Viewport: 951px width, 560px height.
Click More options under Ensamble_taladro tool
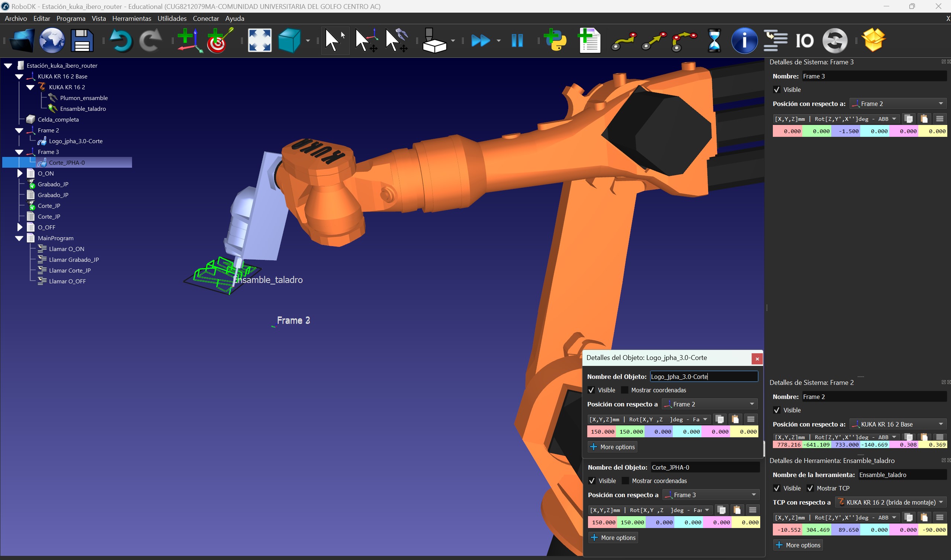click(798, 545)
